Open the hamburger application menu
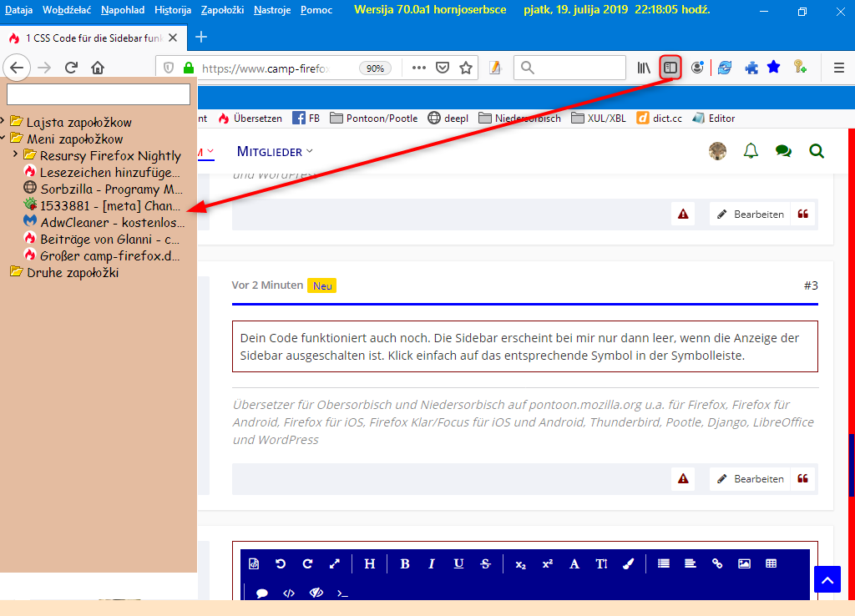 pos(838,68)
